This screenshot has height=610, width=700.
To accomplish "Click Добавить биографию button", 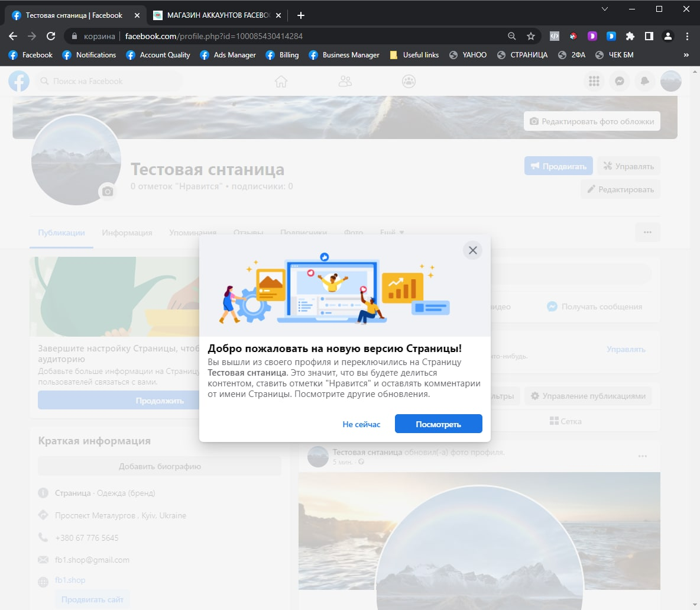I will (160, 466).
